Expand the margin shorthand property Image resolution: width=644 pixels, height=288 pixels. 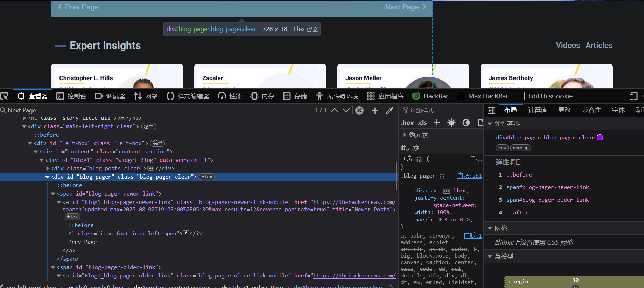click(x=441, y=220)
